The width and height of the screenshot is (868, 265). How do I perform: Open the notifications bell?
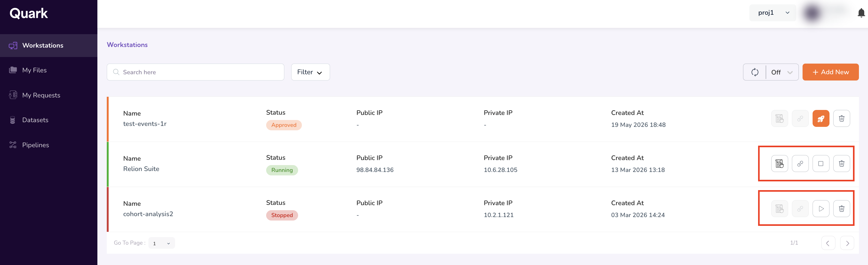861,13
